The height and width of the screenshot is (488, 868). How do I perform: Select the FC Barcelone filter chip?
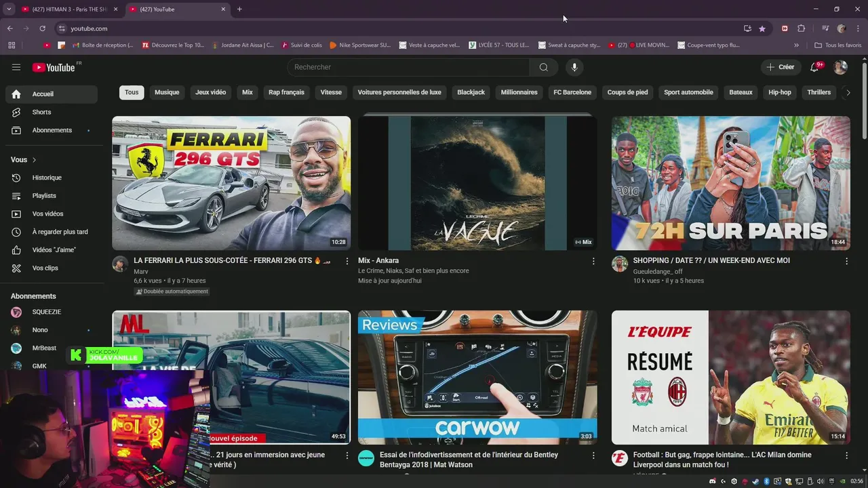coord(572,92)
